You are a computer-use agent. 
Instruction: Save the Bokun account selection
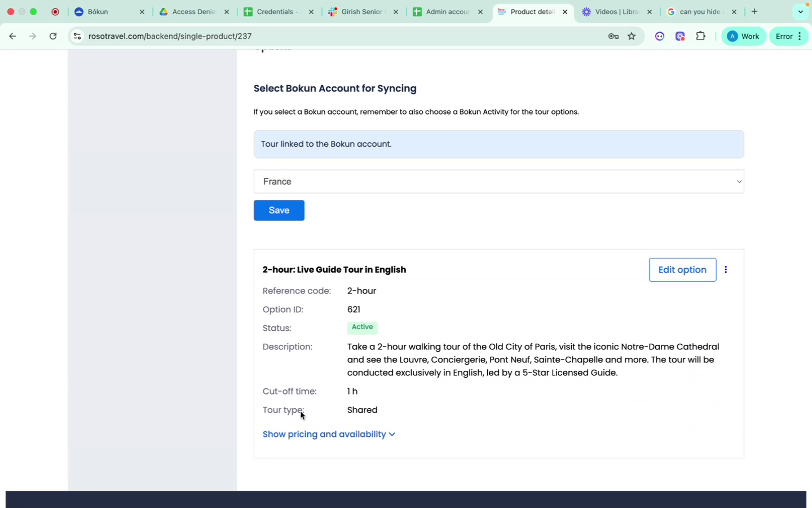coord(279,211)
